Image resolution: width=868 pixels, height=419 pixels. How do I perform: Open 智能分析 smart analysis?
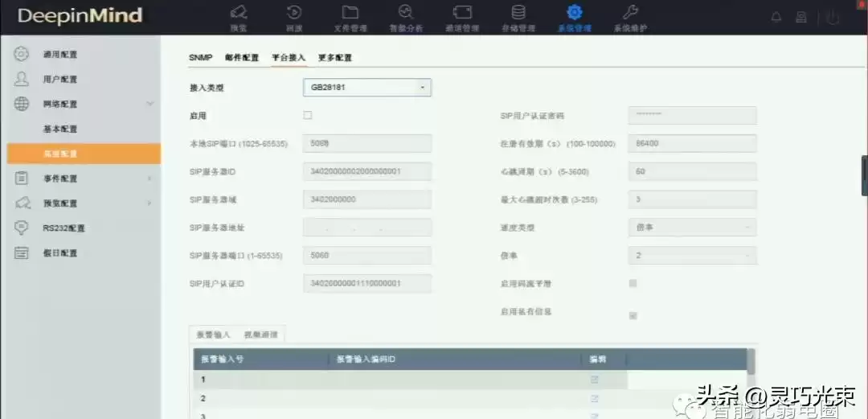point(406,18)
